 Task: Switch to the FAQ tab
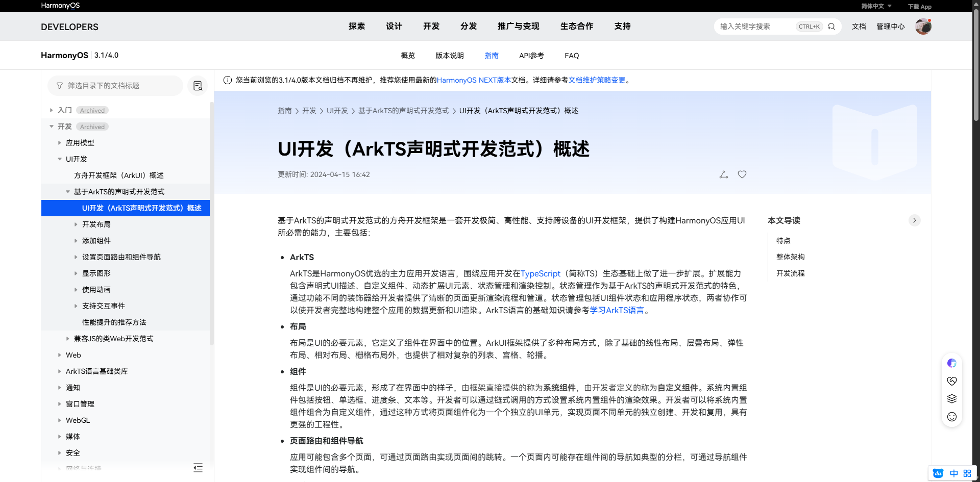[x=572, y=56]
